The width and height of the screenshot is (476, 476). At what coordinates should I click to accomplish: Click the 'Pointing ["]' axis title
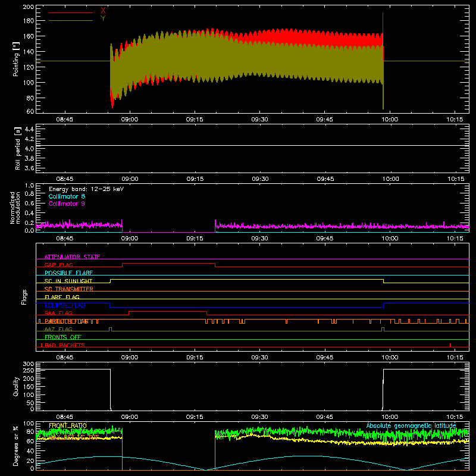(16, 59)
